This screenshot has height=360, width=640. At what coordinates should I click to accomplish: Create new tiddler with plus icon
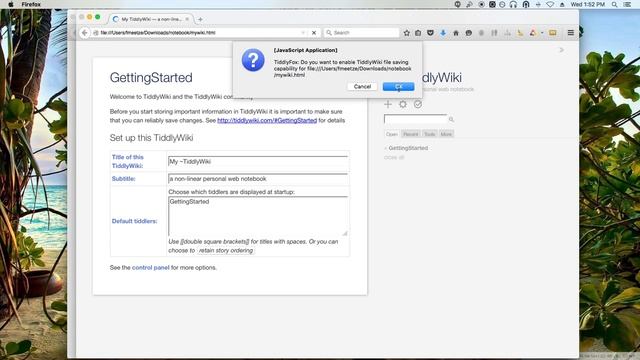coord(388,104)
